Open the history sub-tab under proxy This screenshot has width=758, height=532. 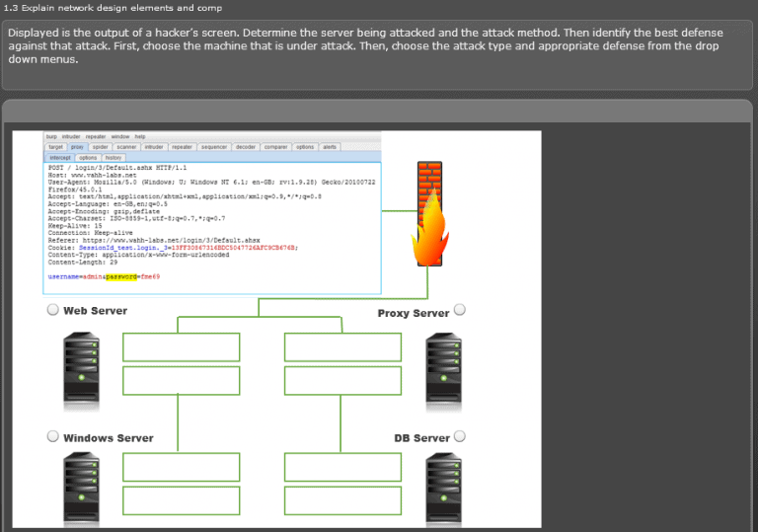114,157
